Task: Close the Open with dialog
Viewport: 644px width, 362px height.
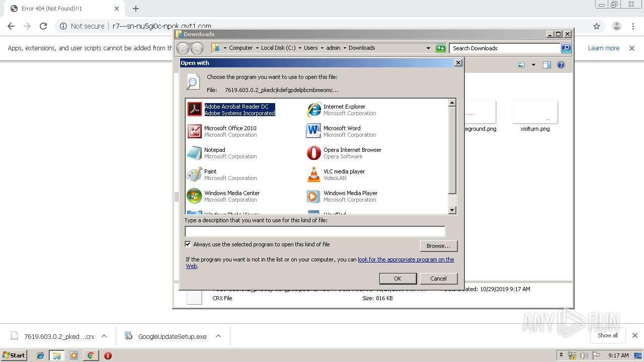Action: (458, 63)
